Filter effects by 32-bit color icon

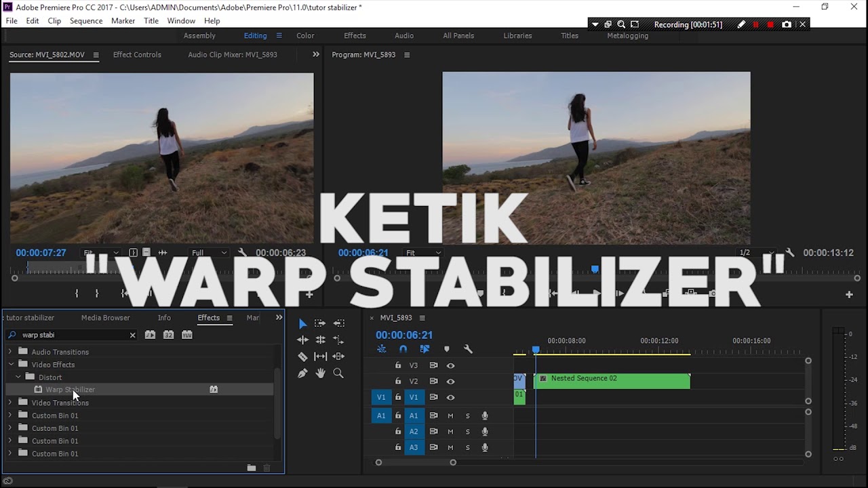point(168,335)
